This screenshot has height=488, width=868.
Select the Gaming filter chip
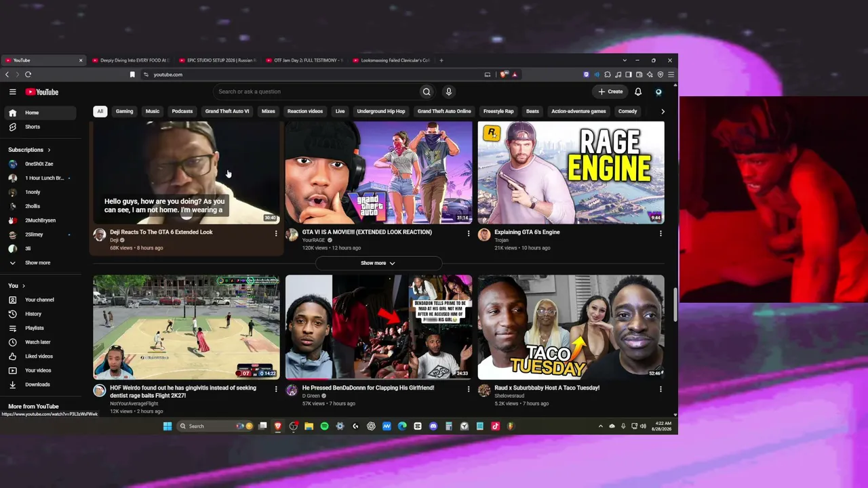124,111
